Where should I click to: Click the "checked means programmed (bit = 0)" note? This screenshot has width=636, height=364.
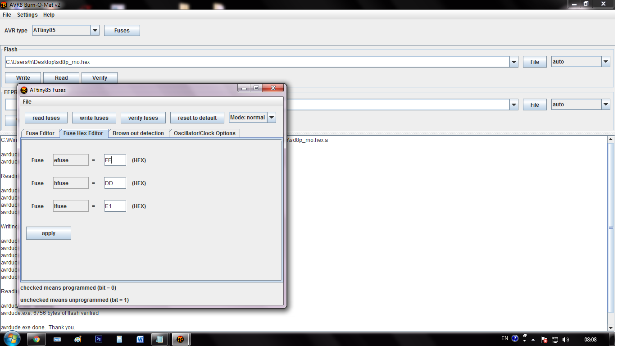coord(68,288)
